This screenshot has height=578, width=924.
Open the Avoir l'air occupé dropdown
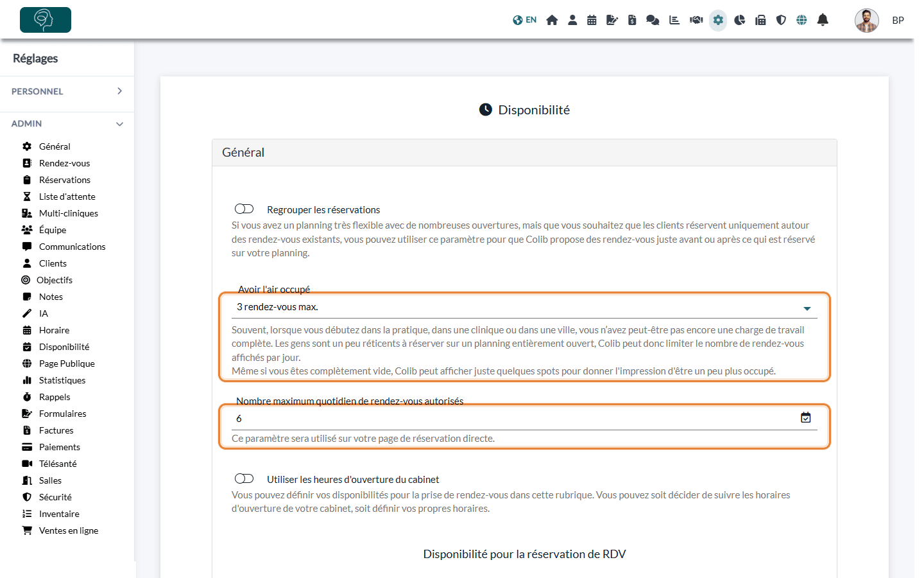(x=524, y=307)
